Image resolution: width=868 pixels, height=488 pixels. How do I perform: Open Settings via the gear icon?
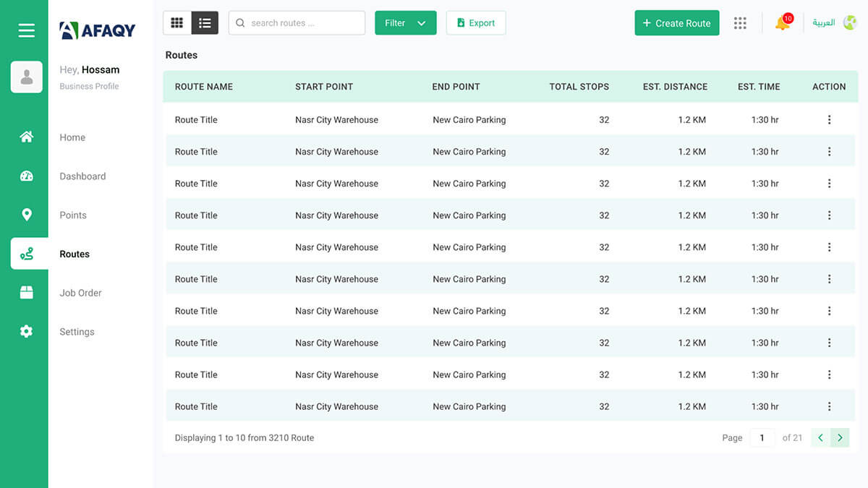click(26, 331)
